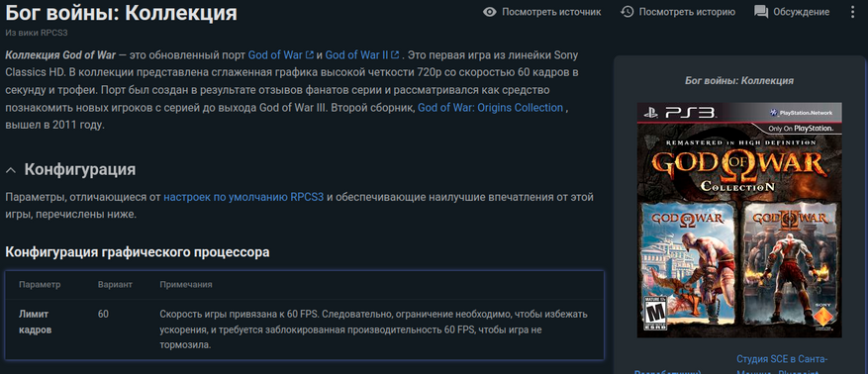Follow the God of War link
The height and width of the screenshot is (374, 868).
point(275,54)
